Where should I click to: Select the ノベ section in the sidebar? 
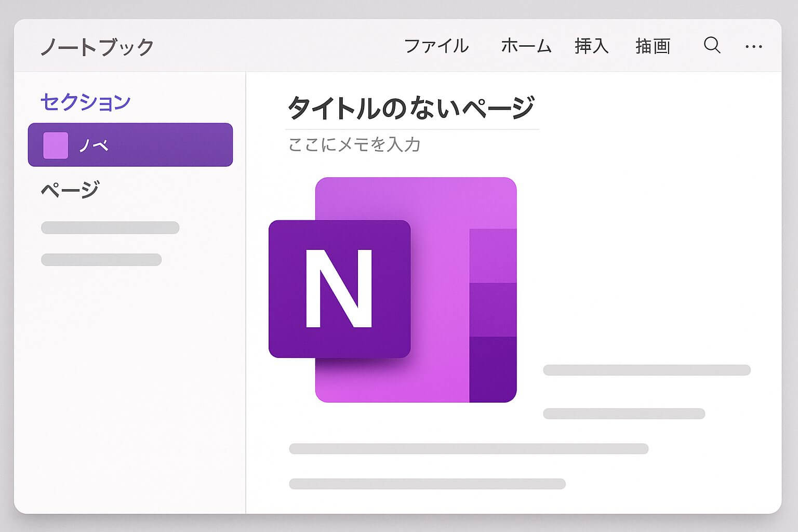coord(130,145)
